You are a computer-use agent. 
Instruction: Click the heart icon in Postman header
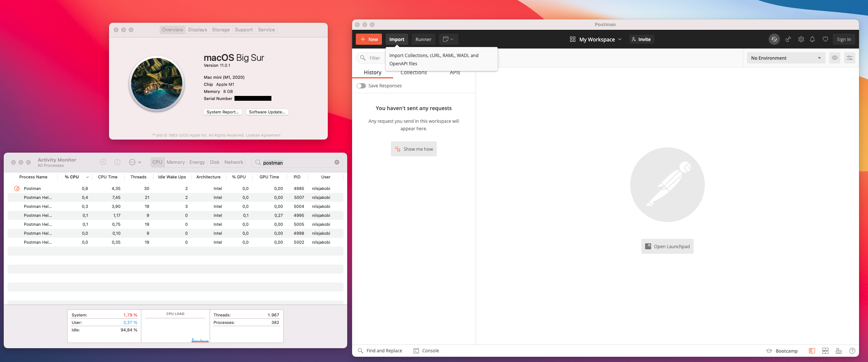click(x=825, y=39)
